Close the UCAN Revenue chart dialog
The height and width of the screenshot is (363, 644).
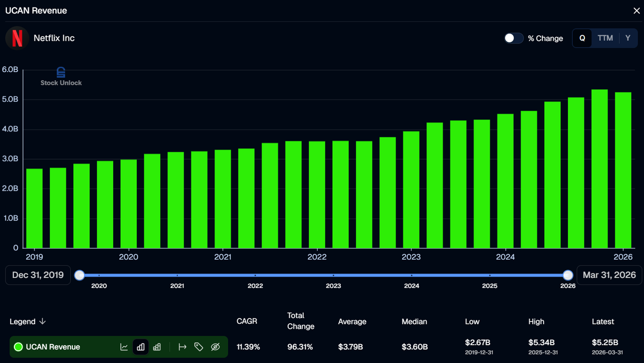tap(636, 11)
